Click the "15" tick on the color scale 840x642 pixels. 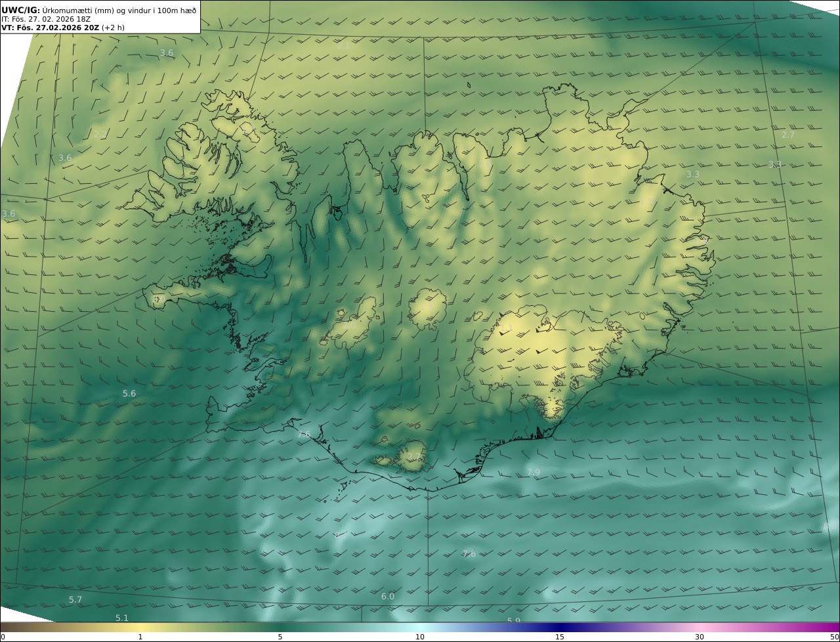[x=560, y=637]
